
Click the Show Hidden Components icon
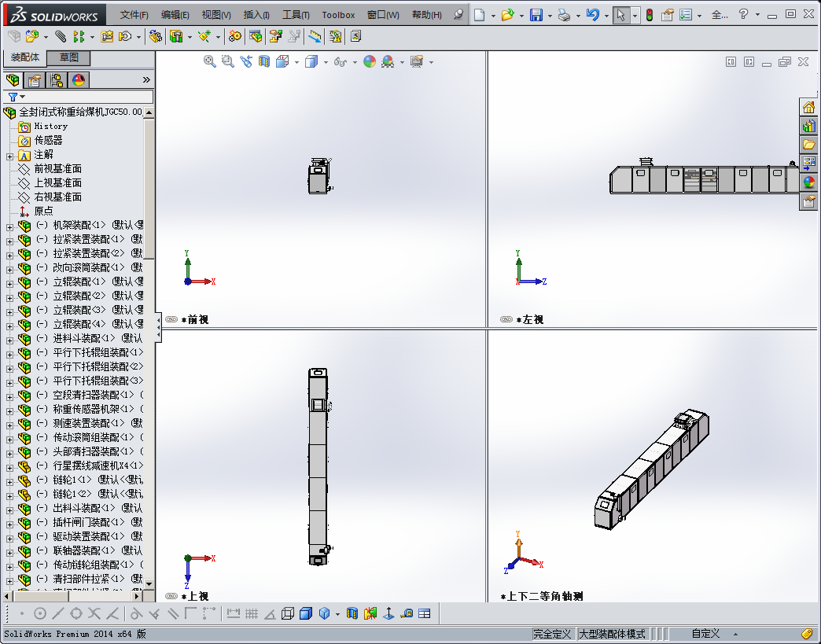tap(156, 36)
